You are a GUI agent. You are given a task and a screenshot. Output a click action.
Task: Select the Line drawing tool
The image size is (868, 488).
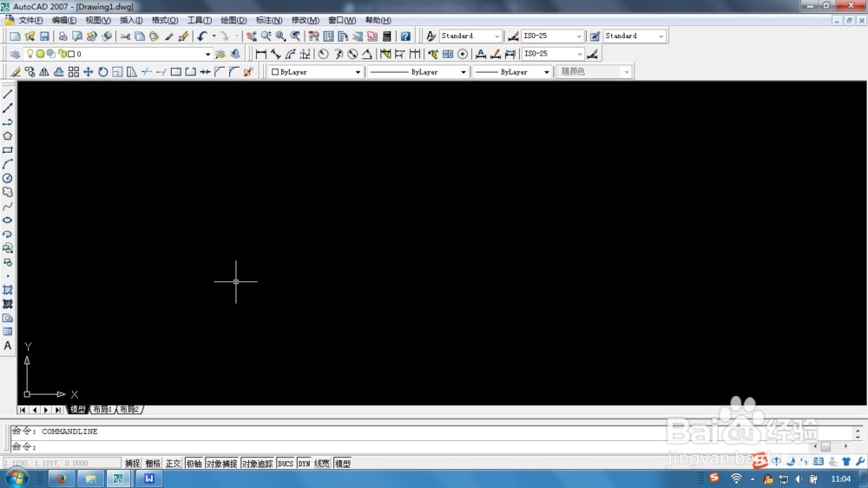click(8, 94)
